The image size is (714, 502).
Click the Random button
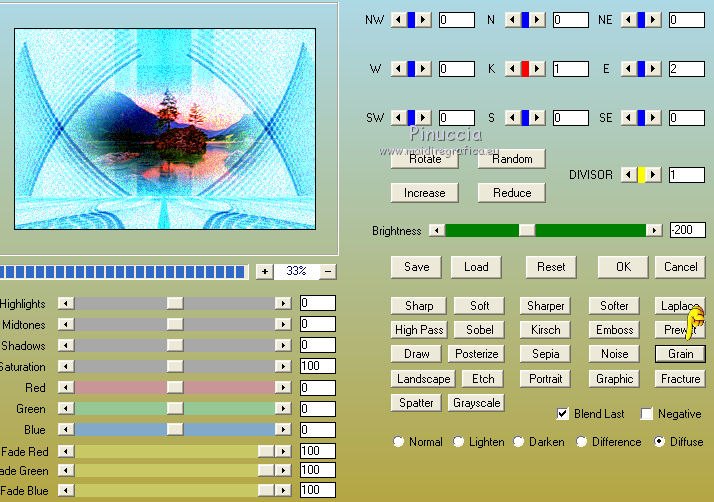[x=512, y=159]
